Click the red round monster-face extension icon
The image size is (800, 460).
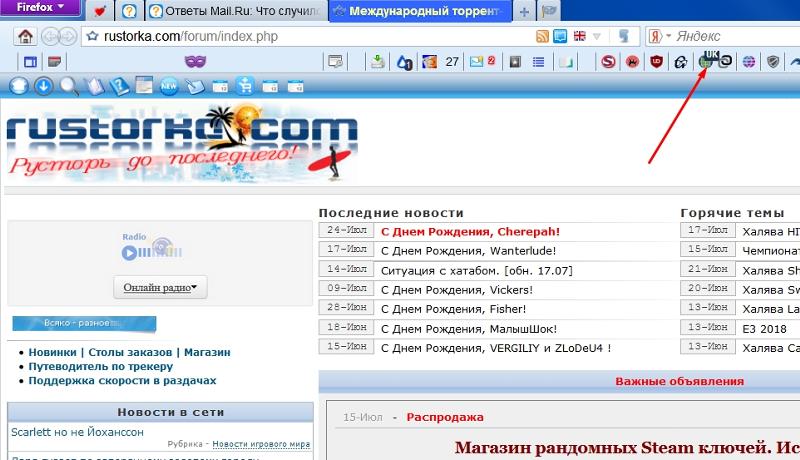(632, 62)
